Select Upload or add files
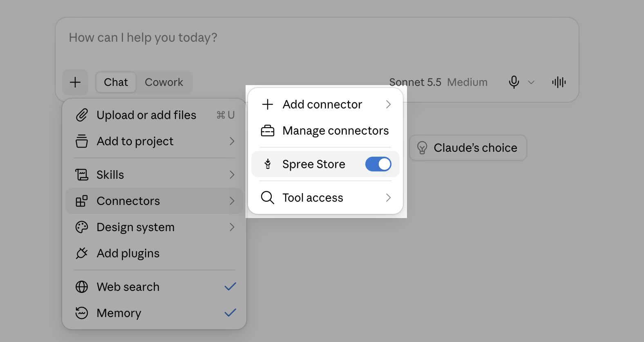644x342 pixels. pyautogui.click(x=154, y=115)
